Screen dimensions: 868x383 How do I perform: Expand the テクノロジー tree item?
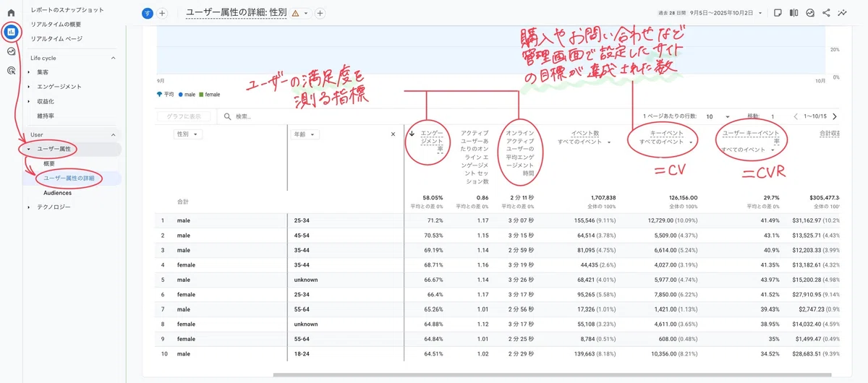pyautogui.click(x=29, y=207)
